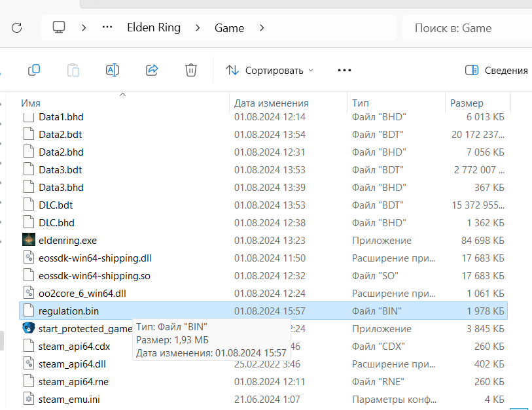Viewport: 532px width, 410px height.
Task: Share the selected file
Action: (x=152, y=70)
